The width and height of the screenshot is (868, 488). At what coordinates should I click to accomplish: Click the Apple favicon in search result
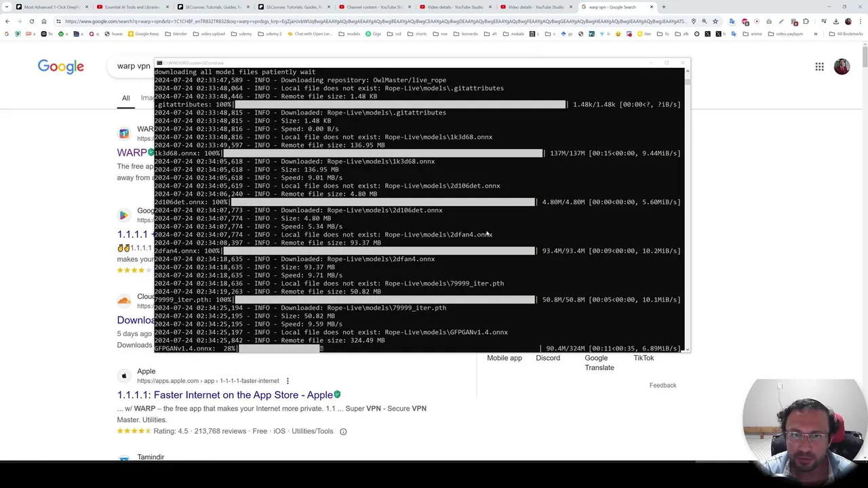[x=123, y=376]
